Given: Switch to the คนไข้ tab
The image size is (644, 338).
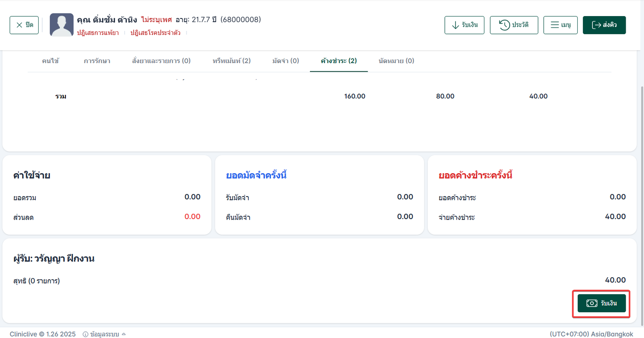Looking at the screenshot, I should coord(51,61).
